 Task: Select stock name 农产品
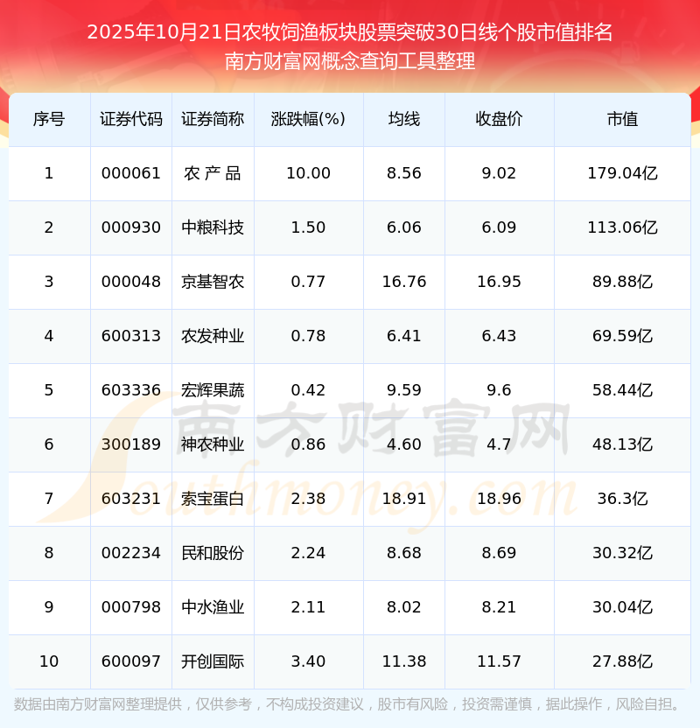click(213, 173)
